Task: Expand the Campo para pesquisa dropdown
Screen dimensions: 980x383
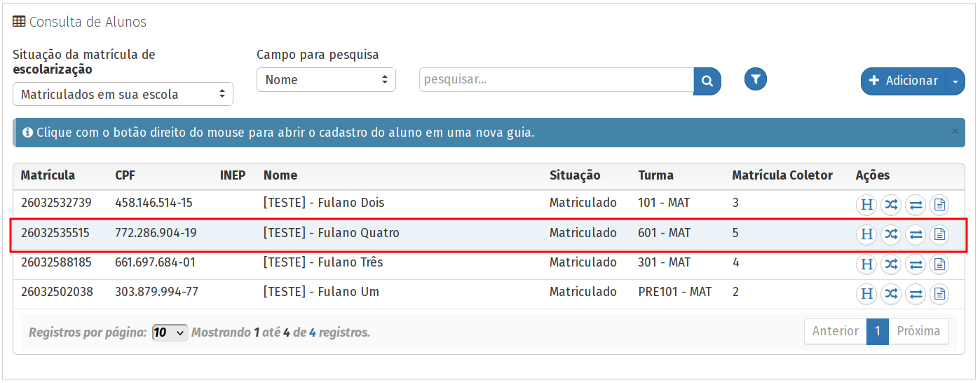Action: 326,80
